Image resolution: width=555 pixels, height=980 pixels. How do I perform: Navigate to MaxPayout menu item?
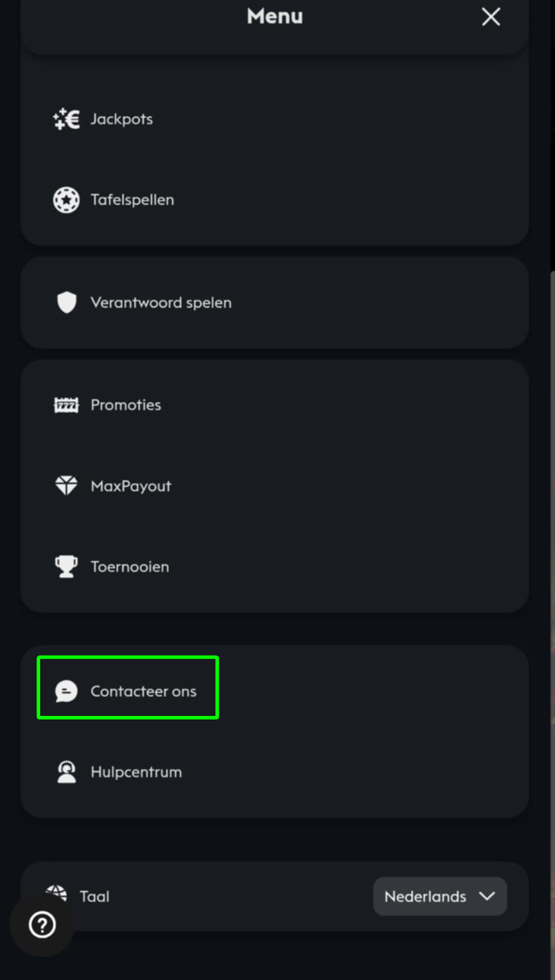tap(131, 486)
